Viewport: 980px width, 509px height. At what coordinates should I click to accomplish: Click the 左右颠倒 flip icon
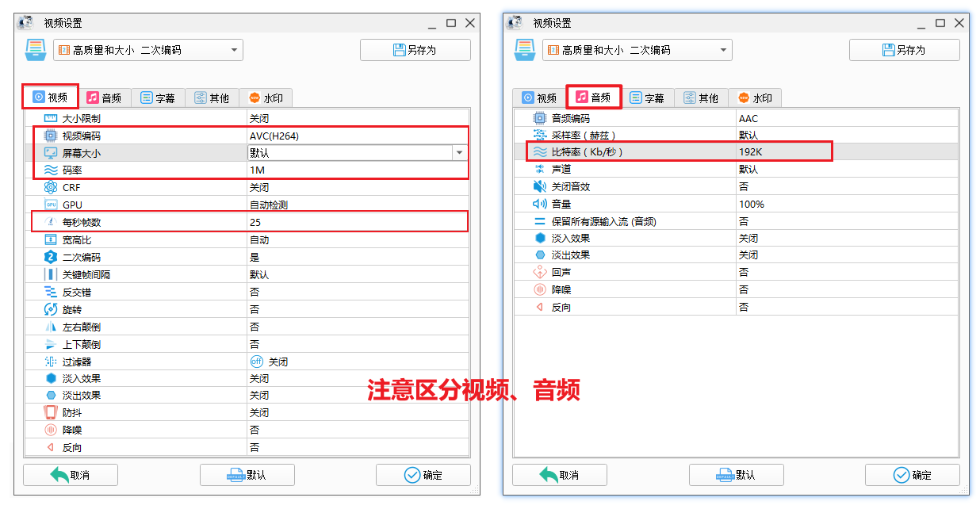click(x=51, y=327)
